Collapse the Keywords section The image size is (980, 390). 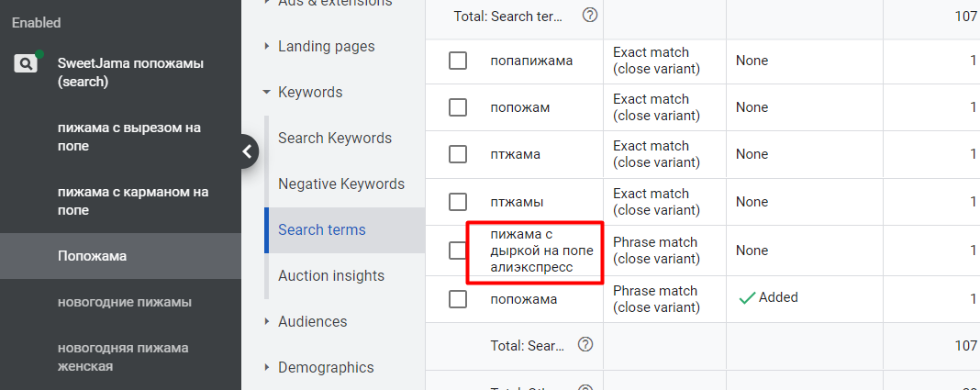(310, 92)
